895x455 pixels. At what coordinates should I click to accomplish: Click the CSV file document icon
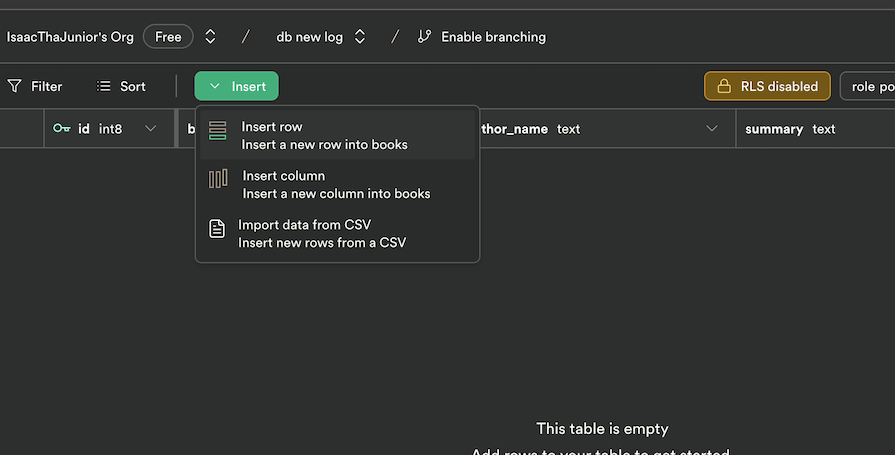(x=217, y=229)
